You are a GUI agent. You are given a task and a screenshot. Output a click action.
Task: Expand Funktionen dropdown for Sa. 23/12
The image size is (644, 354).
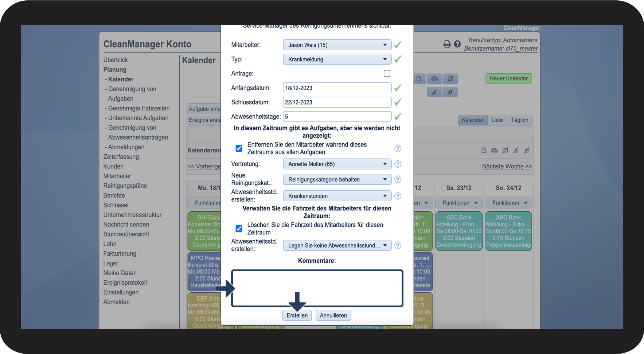pos(459,203)
